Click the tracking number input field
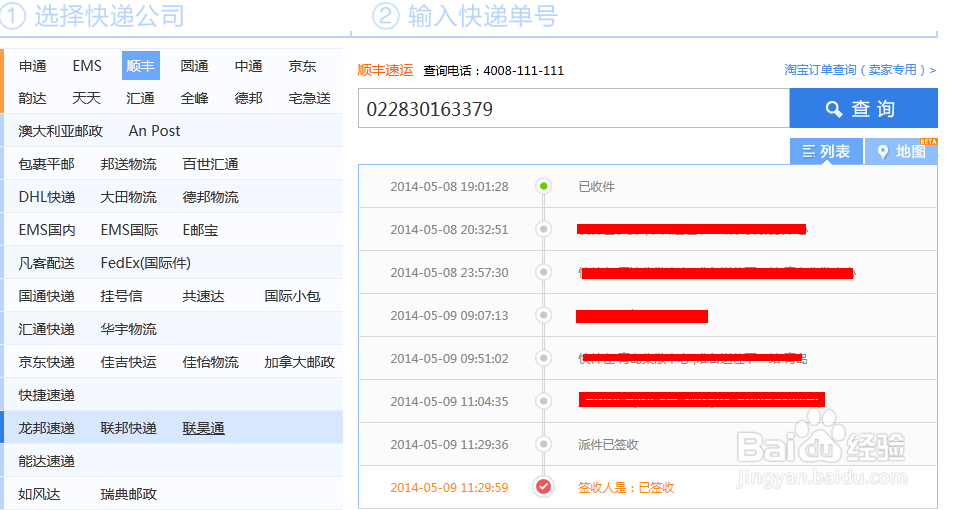This screenshot has height=510, width=960. pyautogui.click(x=574, y=108)
